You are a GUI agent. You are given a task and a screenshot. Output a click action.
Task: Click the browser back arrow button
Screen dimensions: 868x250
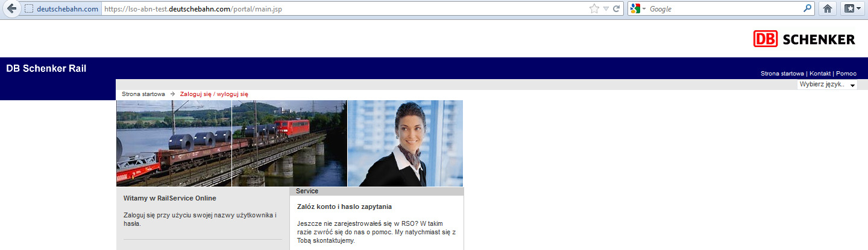click(x=10, y=9)
